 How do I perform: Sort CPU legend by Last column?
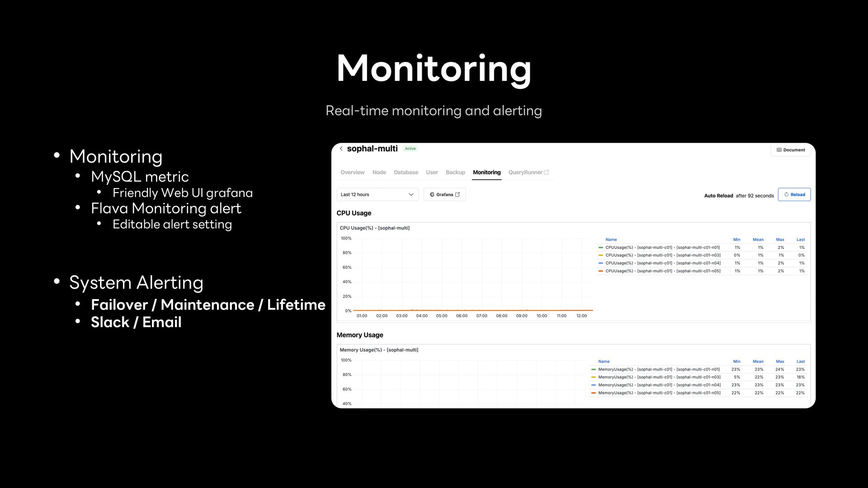click(x=801, y=240)
